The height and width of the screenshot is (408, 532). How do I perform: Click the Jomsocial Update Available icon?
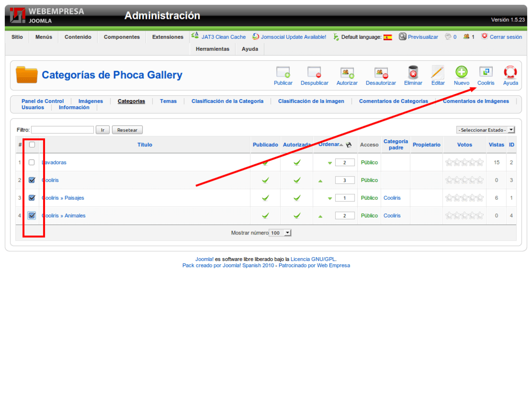tap(255, 36)
